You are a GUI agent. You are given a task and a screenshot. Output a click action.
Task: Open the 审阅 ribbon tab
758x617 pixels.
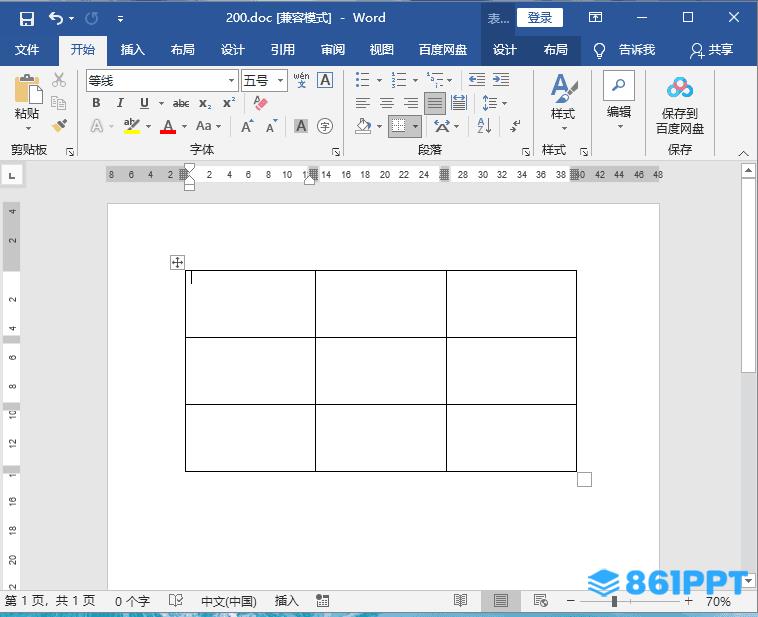tap(333, 50)
